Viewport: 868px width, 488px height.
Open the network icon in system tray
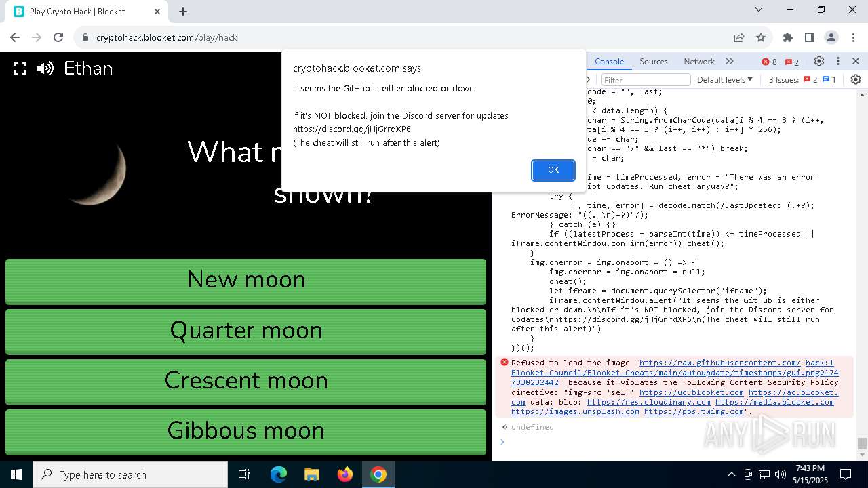764,474
